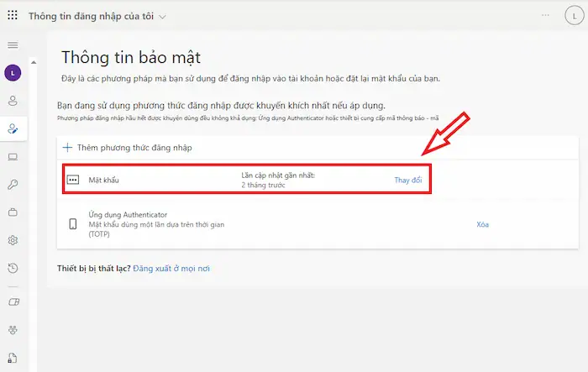Click 'Xóa' for the Authenticator app
The width and height of the screenshot is (588, 372).
[482, 224]
